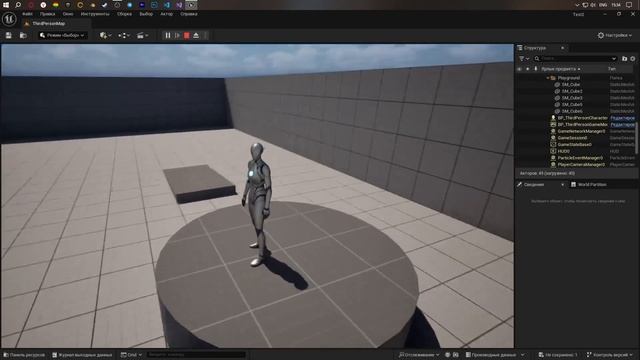Click the Windows Start button
The width and height of the screenshot is (640, 360).
pos(6,5)
